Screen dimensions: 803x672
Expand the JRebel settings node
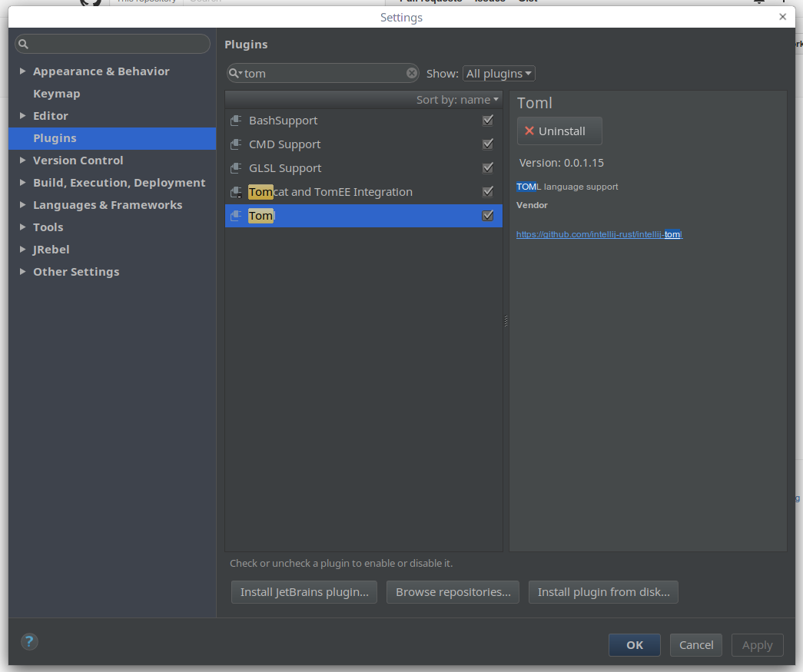(x=22, y=250)
